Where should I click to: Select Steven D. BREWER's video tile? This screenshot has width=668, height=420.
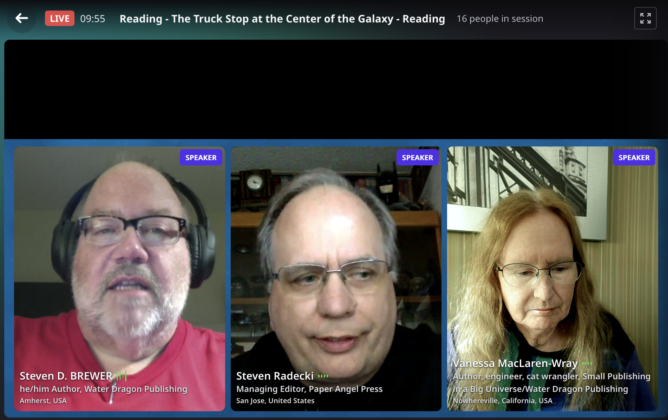tap(120, 279)
